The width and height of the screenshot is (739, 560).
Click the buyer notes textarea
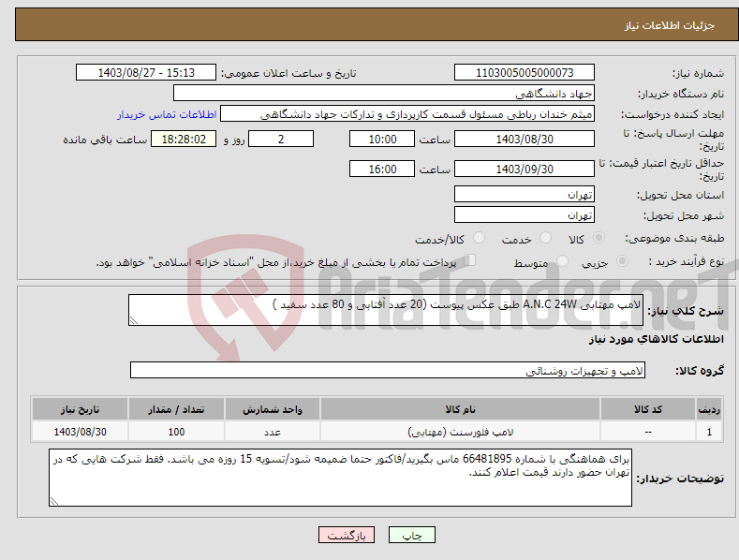(x=340, y=478)
